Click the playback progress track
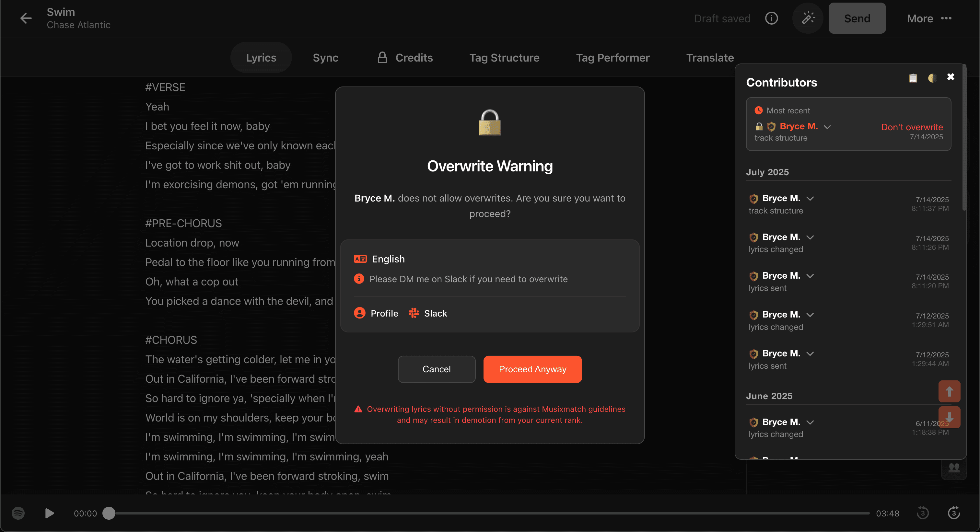The image size is (980, 532). click(489, 513)
